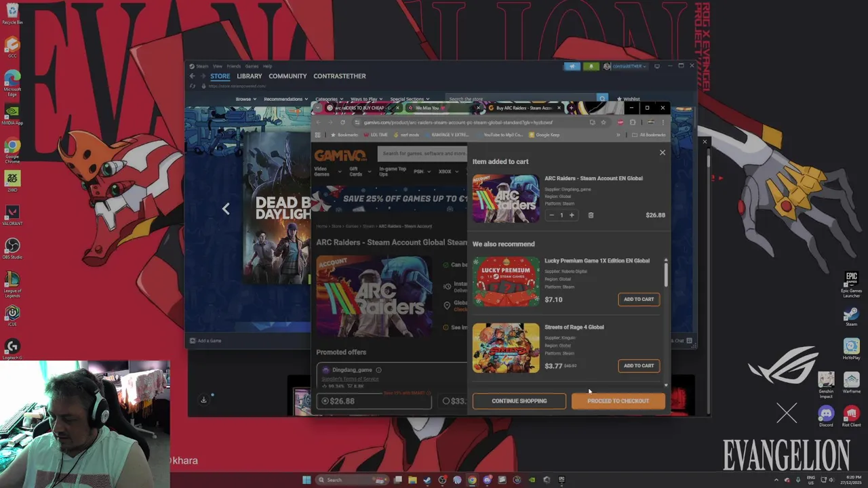Open Steam account name dropdown

(x=625, y=66)
